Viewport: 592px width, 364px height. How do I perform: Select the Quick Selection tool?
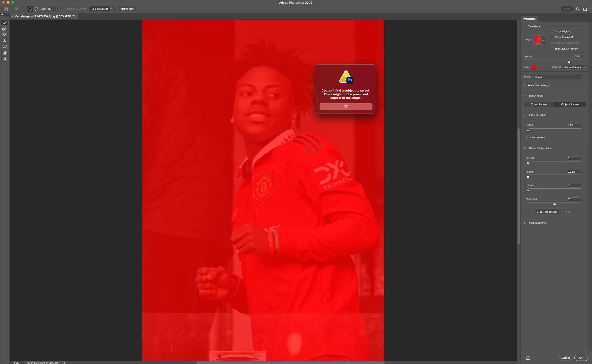click(x=5, y=22)
